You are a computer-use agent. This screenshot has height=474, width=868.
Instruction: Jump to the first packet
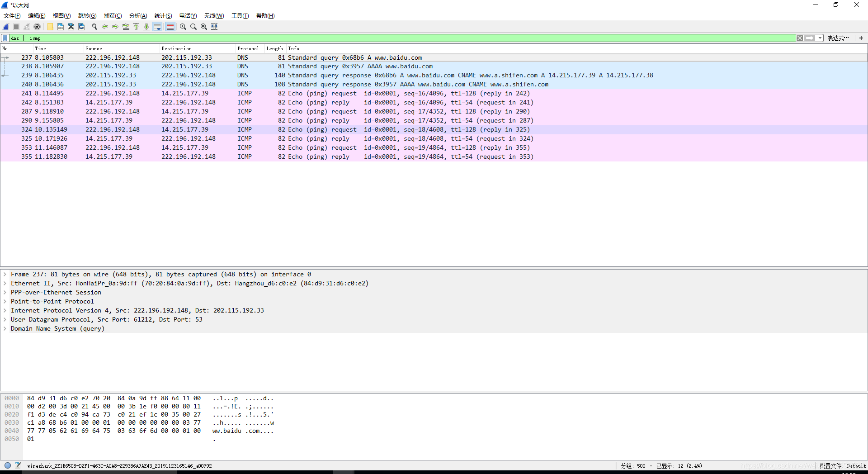(x=136, y=27)
